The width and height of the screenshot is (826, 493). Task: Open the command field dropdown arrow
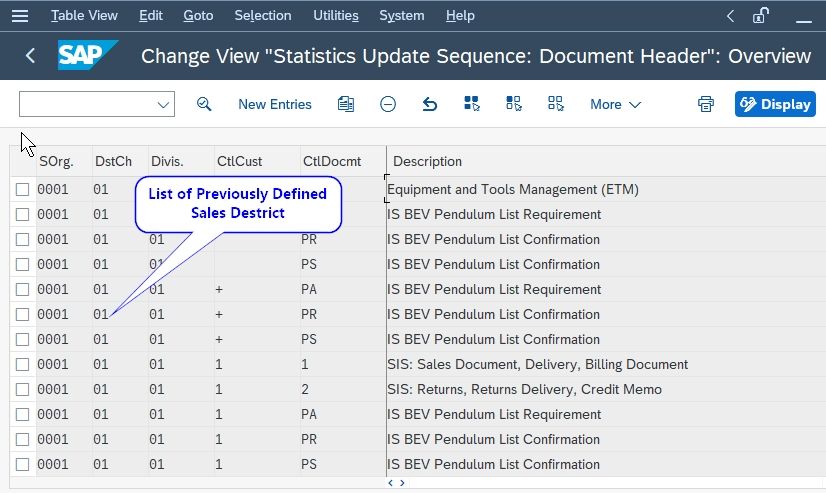pyautogui.click(x=163, y=105)
